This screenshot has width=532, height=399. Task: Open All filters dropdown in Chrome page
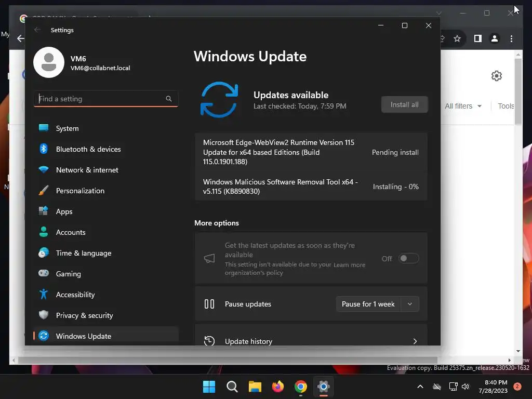pyautogui.click(x=463, y=106)
